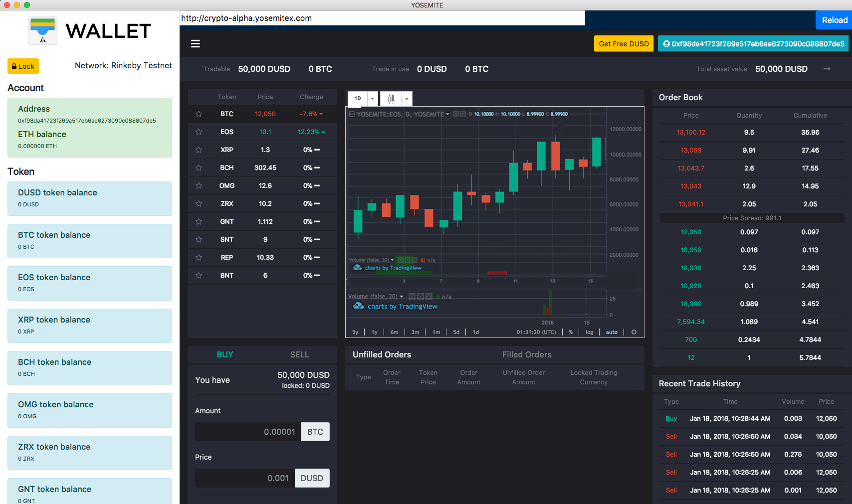Collapse the YOSEMITE:EOS chart legend icon
This screenshot has width=852, height=504.
[x=352, y=114]
